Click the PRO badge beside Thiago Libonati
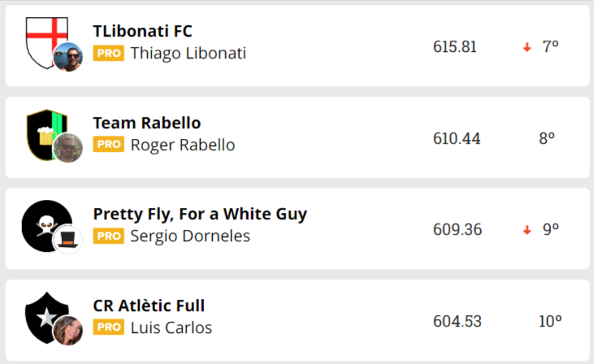Image resolution: width=594 pixels, height=364 pixels. 108,54
